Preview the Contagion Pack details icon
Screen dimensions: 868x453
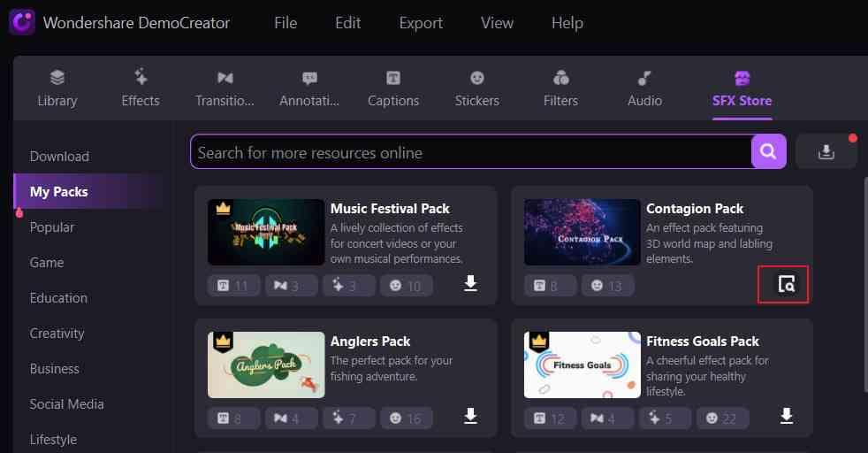click(x=786, y=284)
